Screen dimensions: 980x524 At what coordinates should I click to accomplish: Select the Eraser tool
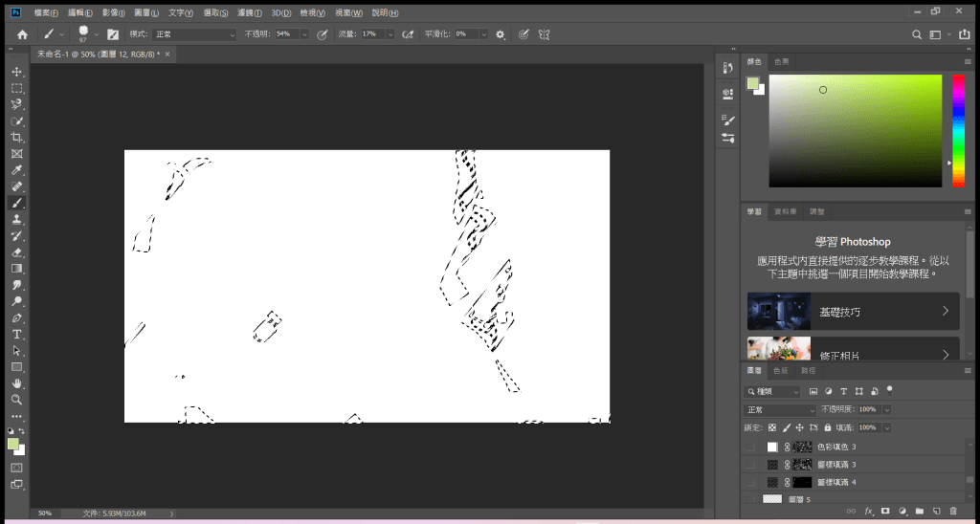(x=16, y=252)
